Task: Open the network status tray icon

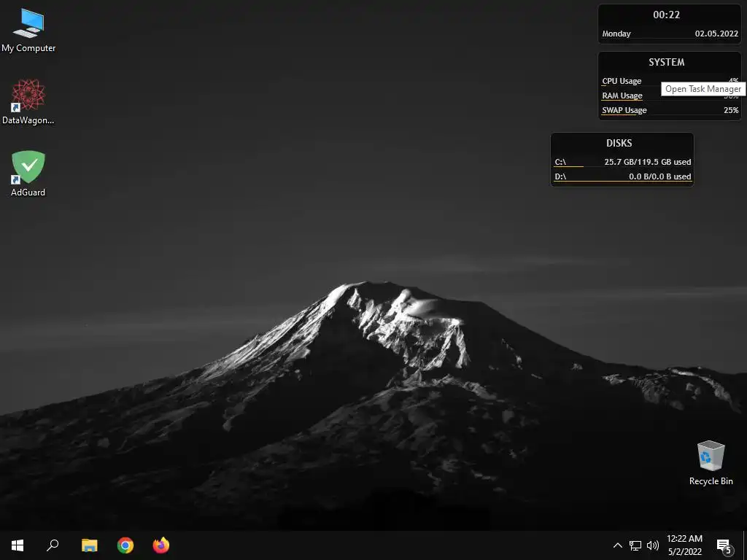Action: (635, 545)
